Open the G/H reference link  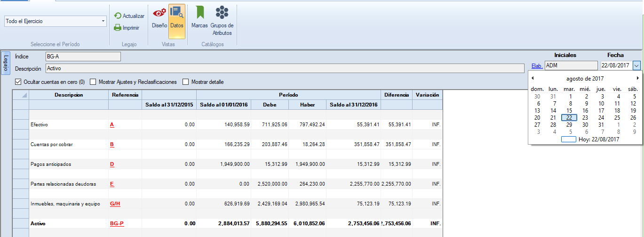click(x=115, y=204)
